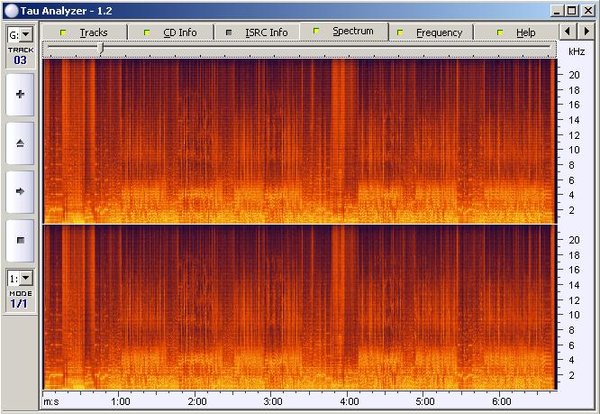The width and height of the screenshot is (600, 414).
Task: Click the lower channel spectrogram at 2:00
Action: pos(195,307)
